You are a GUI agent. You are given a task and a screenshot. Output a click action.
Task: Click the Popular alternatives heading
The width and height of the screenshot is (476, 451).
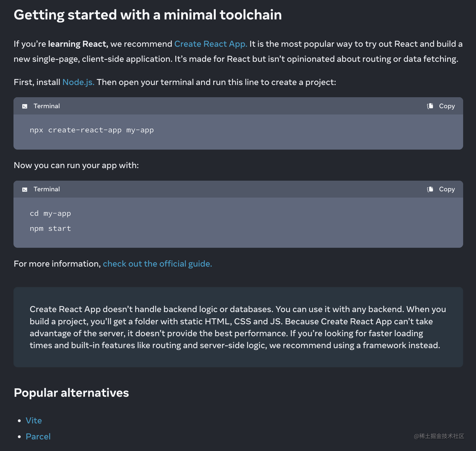click(71, 393)
